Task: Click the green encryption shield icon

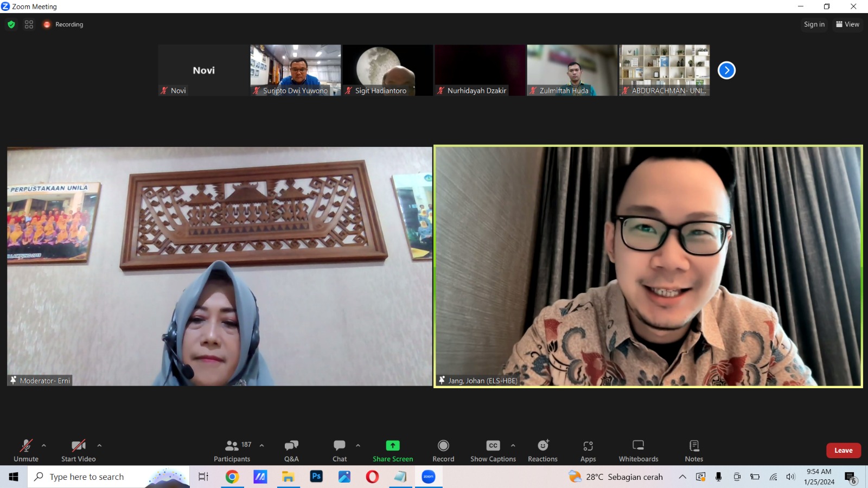Action: point(11,24)
